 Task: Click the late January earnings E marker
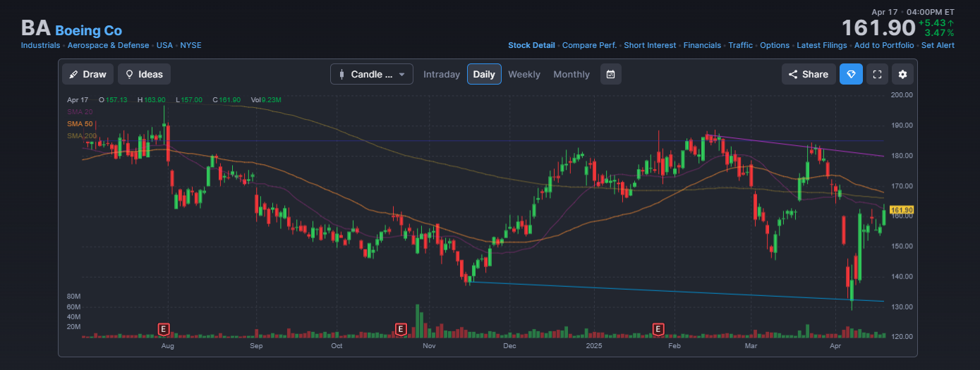[x=659, y=328]
